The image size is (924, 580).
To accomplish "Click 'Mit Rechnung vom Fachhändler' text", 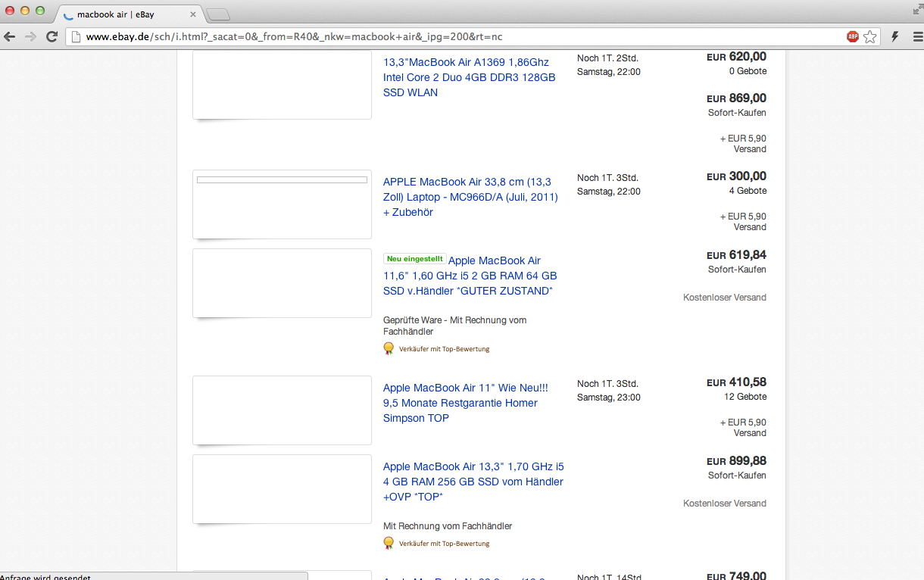I will tap(448, 526).
